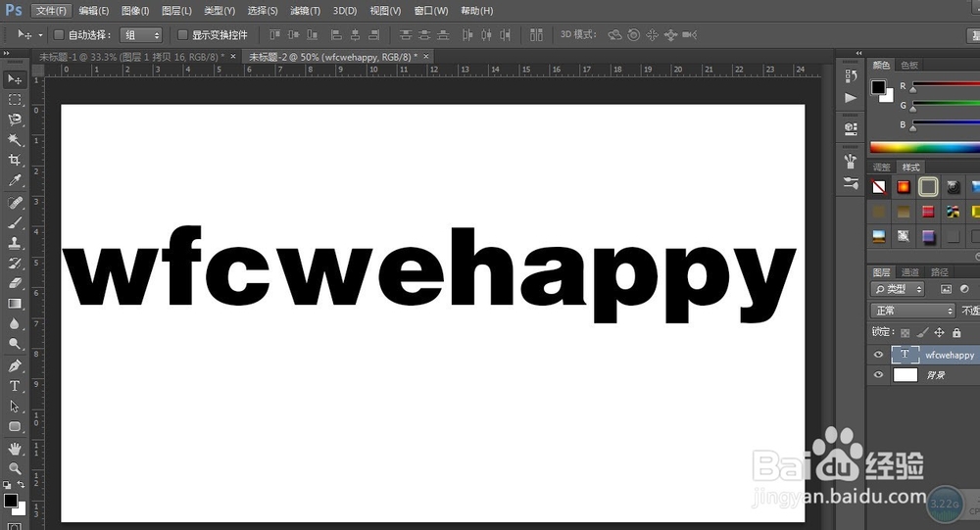Select the Blur tool
Image resolution: width=980 pixels, height=530 pixels.
15,323
